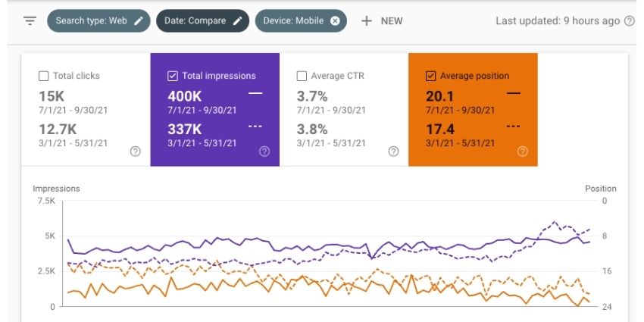Screen dimensions: 644x322
Task: Click 3/1/21 - 5/31/21 date in Average position card
Action: click(460, 143)
